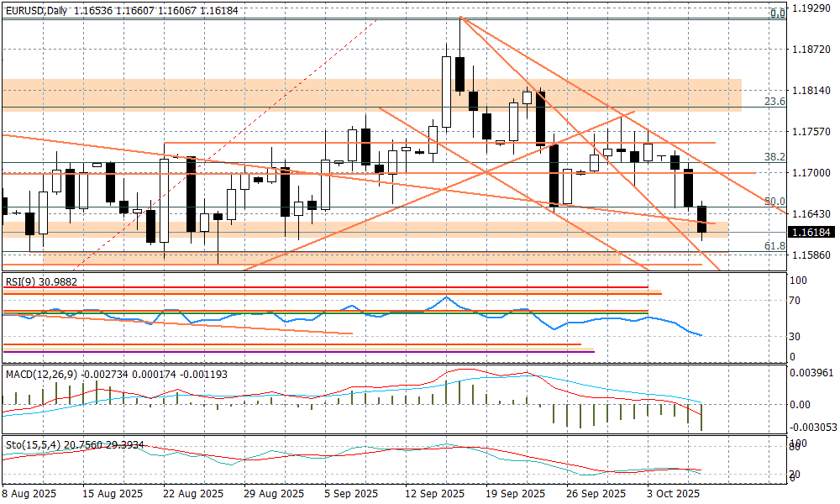Select the 61.8 Fibonacci level label

tap(774, 246)
